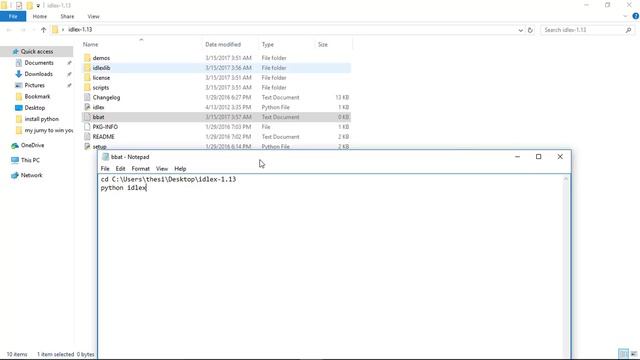Open Pictures in sidebar
The height and width of the screenshot is (360, 640).
pos(34,85)
